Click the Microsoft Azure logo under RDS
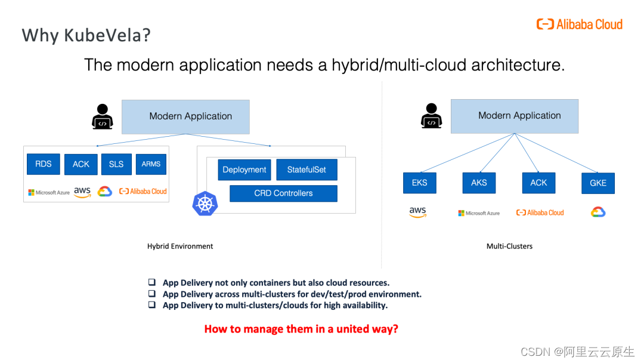Screen dimensions: 644x363 point(49,192)
